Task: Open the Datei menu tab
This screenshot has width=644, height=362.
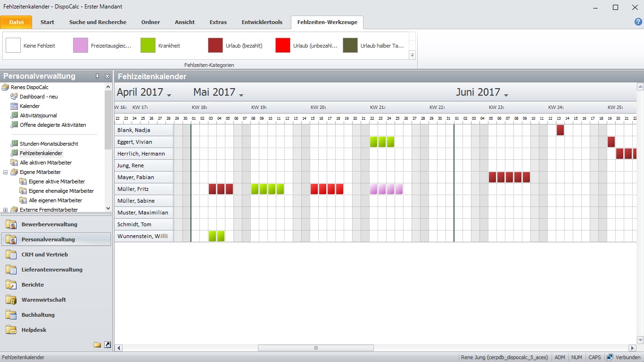Action: click(x=16, y=22)
